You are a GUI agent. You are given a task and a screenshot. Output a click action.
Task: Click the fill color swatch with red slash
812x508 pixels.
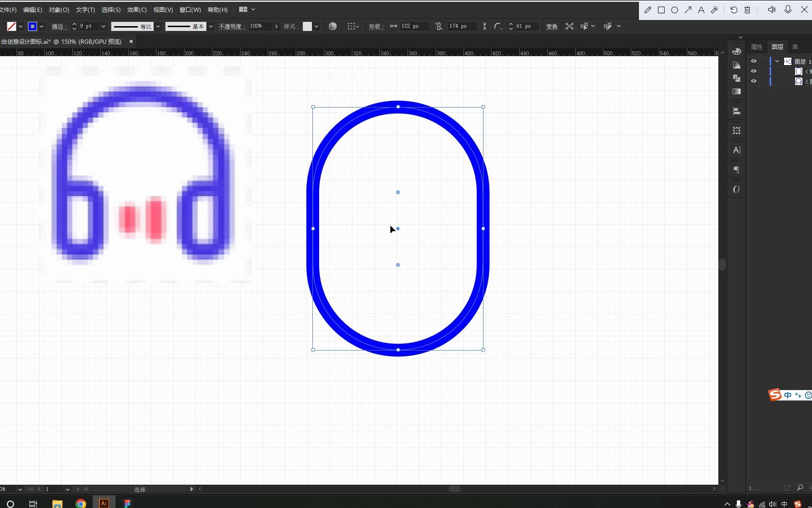coord(11,26)
